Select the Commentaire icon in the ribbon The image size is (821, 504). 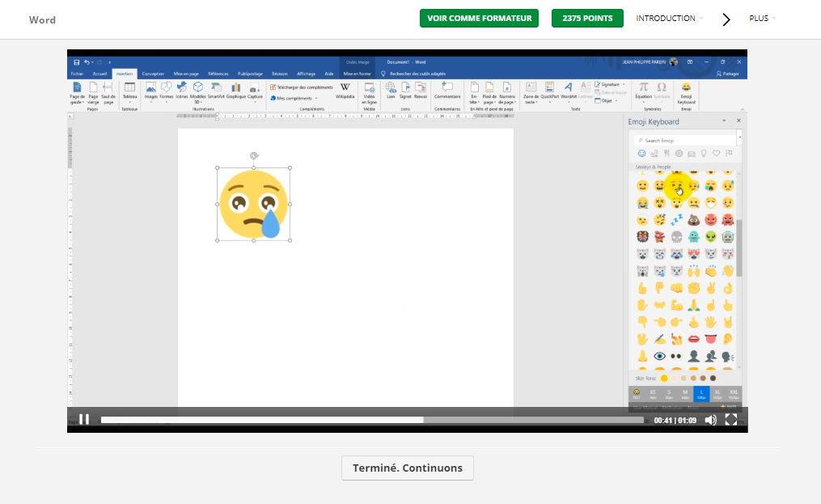(447, 90)
